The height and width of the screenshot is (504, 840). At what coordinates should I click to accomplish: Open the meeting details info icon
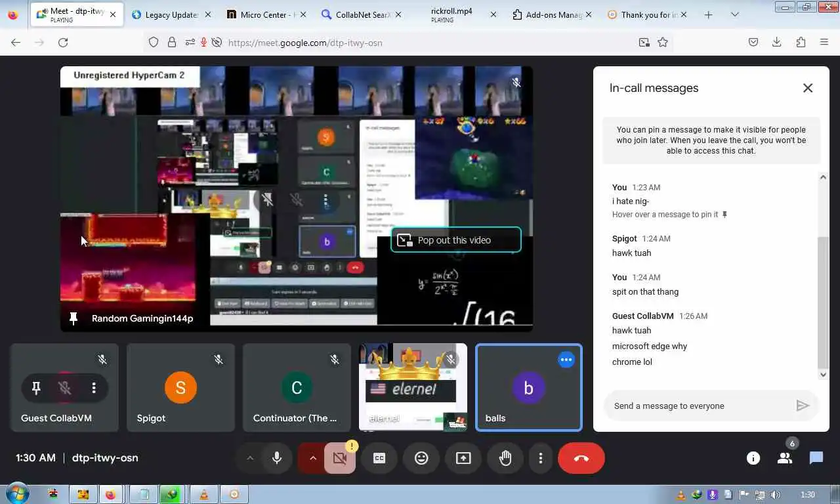coord(753,458)
